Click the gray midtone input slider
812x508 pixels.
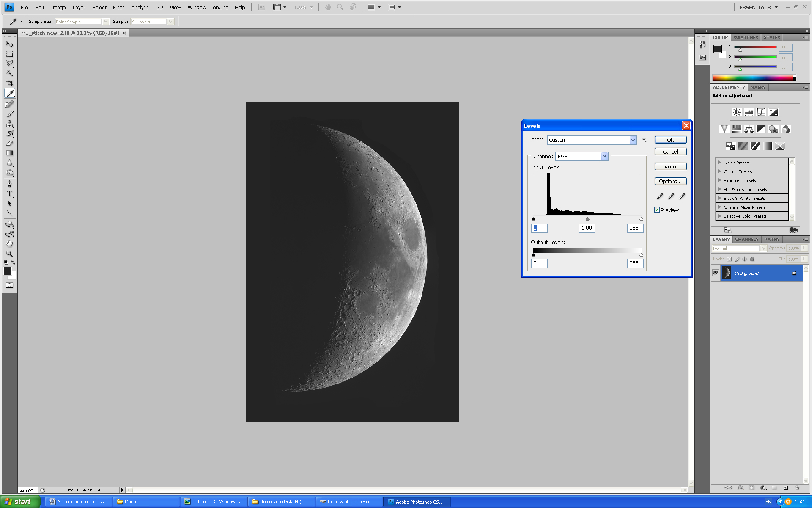tap(587, 219)
